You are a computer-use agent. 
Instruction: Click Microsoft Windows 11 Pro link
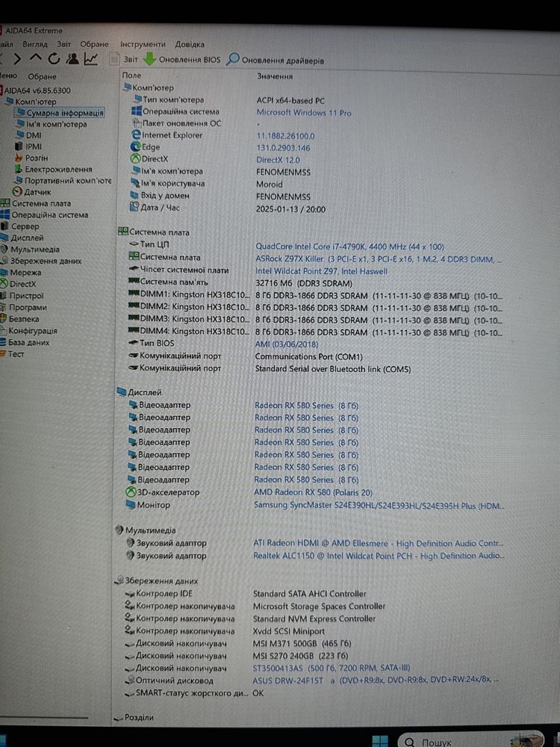[304, 113]
